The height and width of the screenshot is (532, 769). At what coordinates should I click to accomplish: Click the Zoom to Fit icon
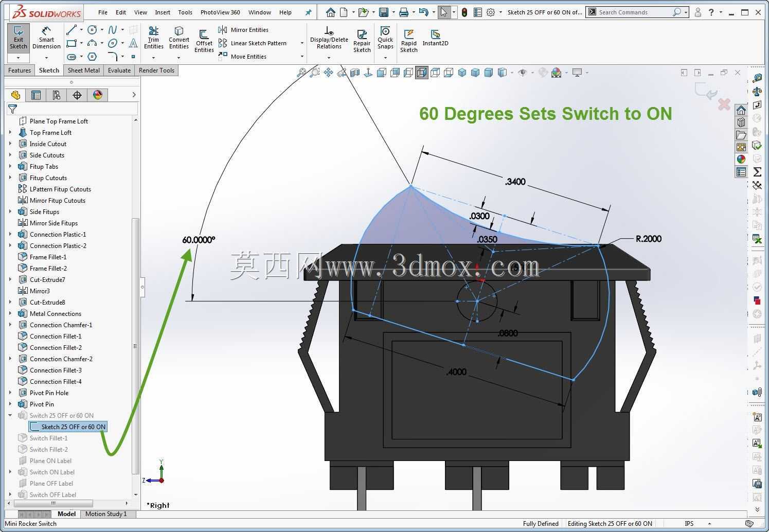301,73
